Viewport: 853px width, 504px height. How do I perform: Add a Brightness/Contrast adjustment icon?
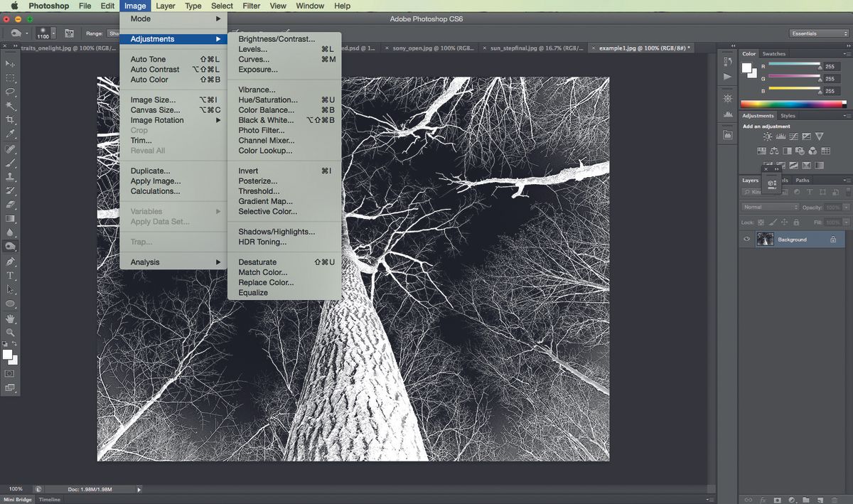767,136
